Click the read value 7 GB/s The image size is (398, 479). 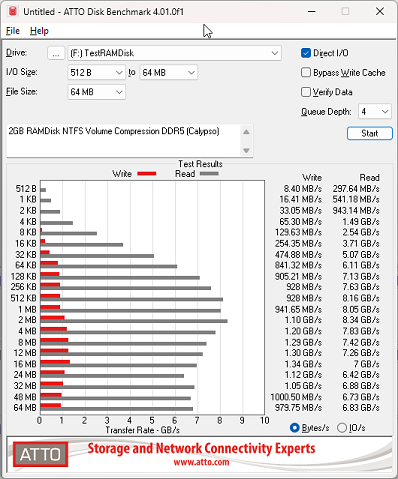367,364
